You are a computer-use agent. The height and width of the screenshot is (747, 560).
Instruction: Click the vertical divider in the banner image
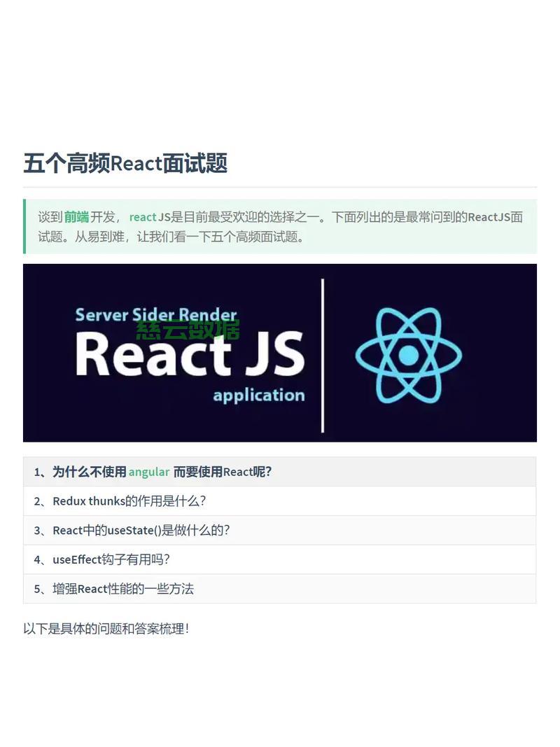click(x=323, y=354)
